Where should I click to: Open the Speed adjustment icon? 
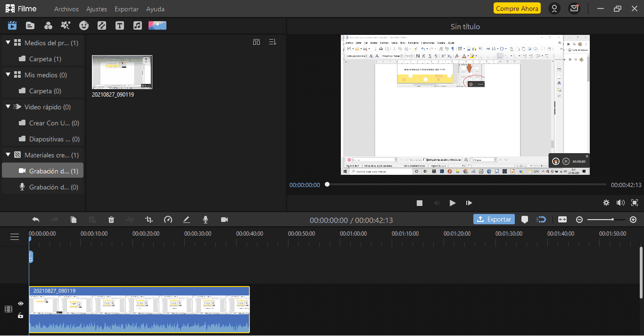(168, 220)
